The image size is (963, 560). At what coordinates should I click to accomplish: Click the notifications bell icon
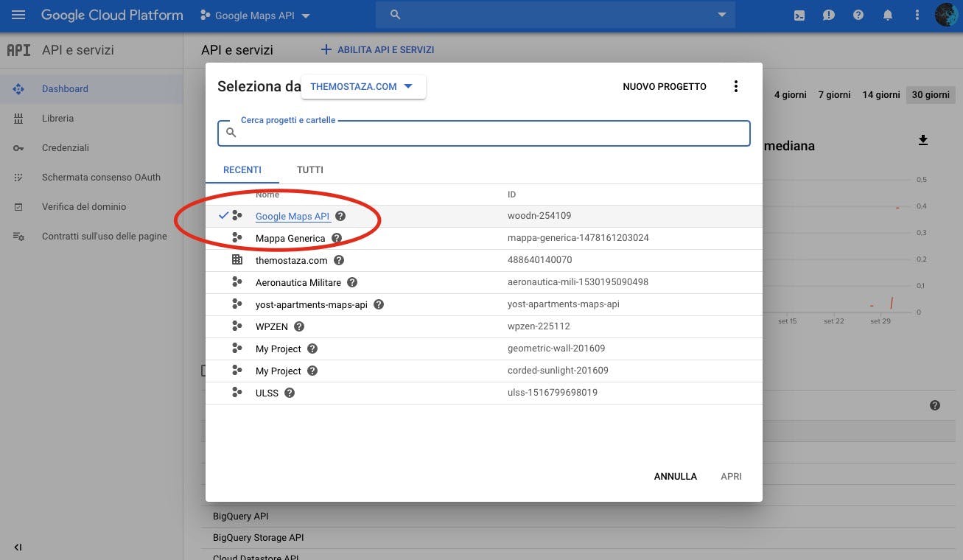887,15
